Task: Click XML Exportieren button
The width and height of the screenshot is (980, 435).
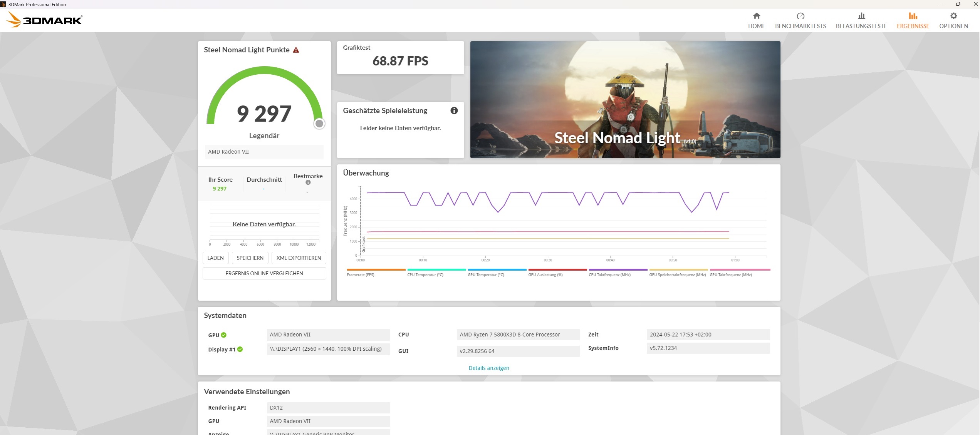Action: click(x=299, y=258)
